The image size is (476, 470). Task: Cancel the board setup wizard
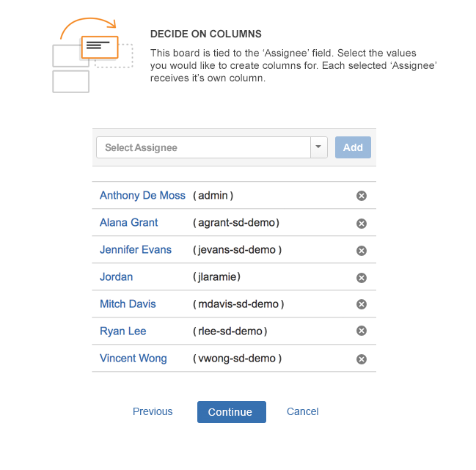tap(303, 411)
